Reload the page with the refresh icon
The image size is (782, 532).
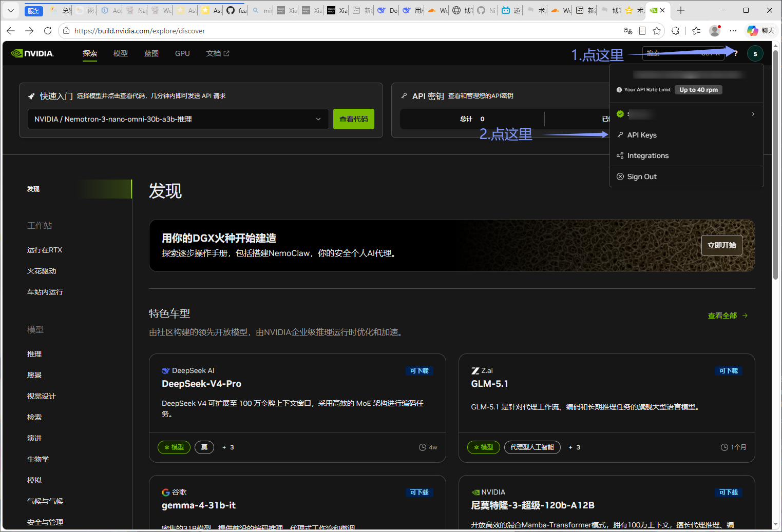(48, 31)
